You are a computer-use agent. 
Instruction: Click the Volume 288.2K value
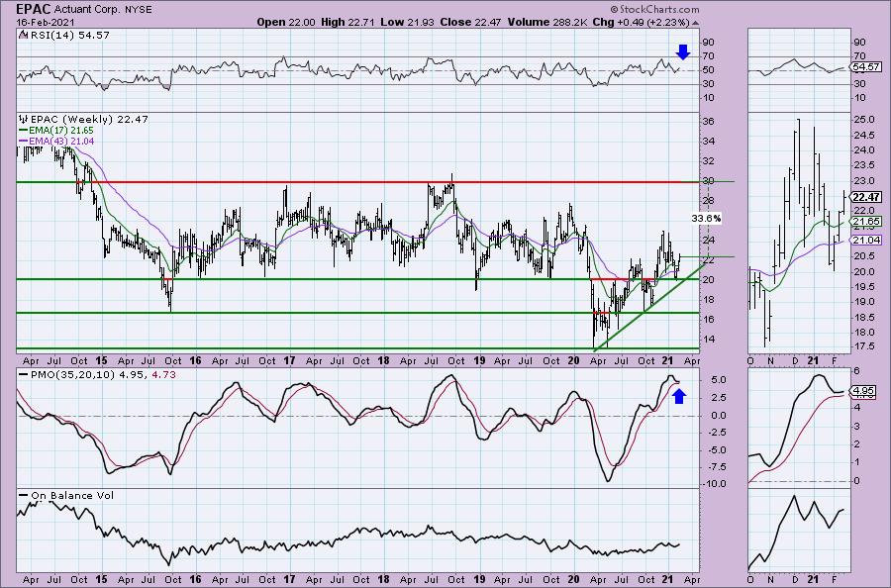(x=548, y=22)
